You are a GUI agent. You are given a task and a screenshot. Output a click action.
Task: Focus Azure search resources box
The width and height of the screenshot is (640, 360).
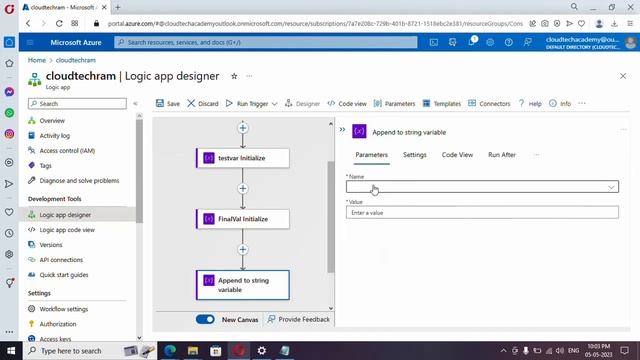266,42
